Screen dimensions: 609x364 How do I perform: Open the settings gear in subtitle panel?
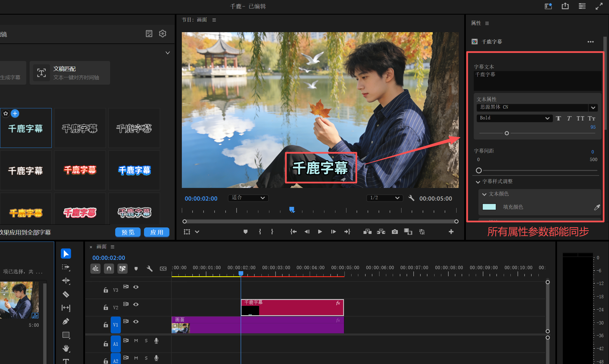[163, 34]
